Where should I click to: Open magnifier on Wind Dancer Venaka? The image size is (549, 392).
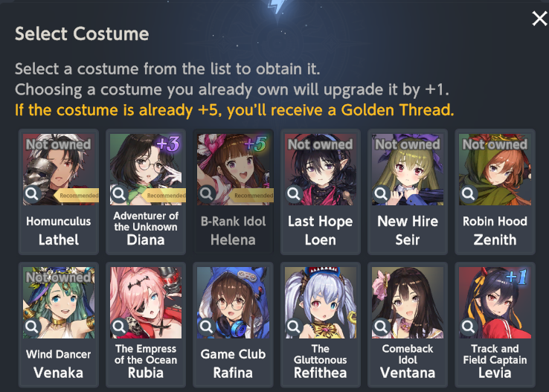coord(32,327)
